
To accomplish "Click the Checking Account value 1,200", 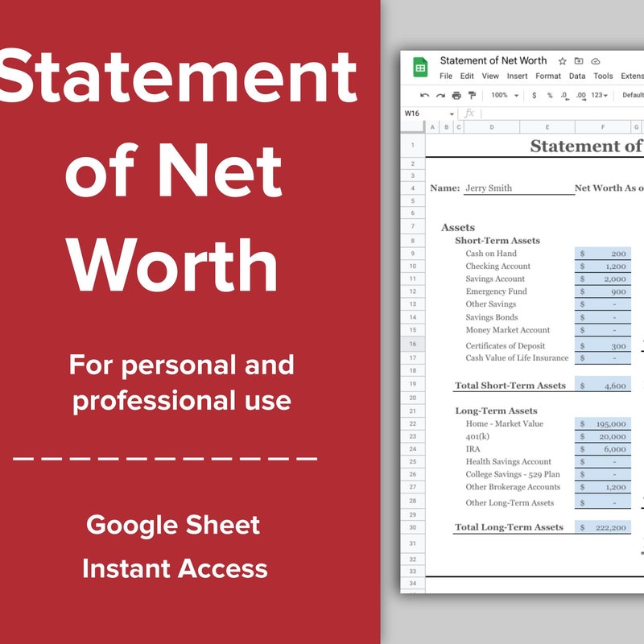I will click(602, 266).
